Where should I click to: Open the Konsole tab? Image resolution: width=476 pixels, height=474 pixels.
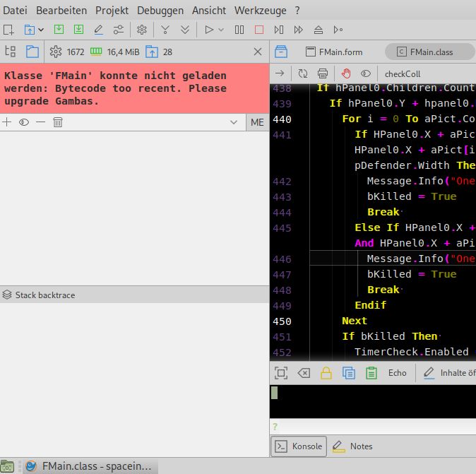click(x=299, y=446)
